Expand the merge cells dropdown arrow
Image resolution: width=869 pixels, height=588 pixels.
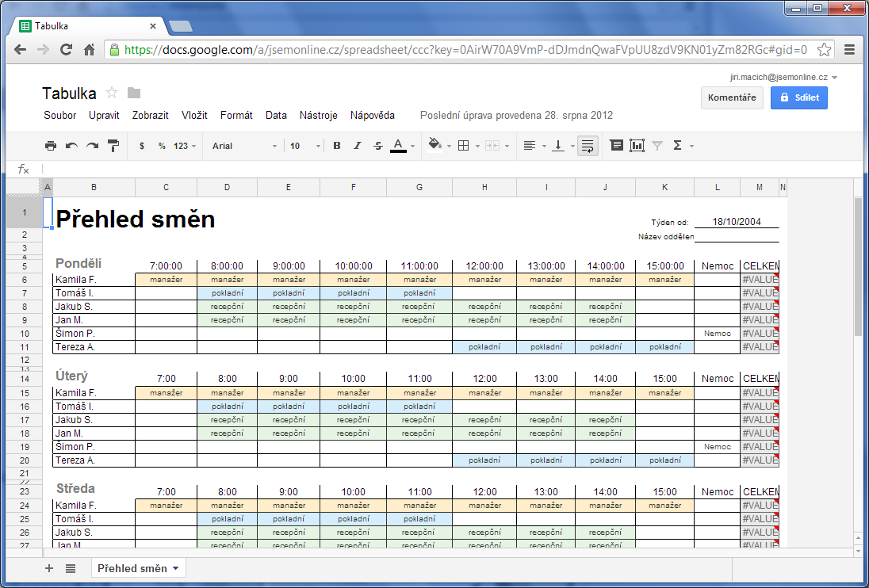point(507,146)
